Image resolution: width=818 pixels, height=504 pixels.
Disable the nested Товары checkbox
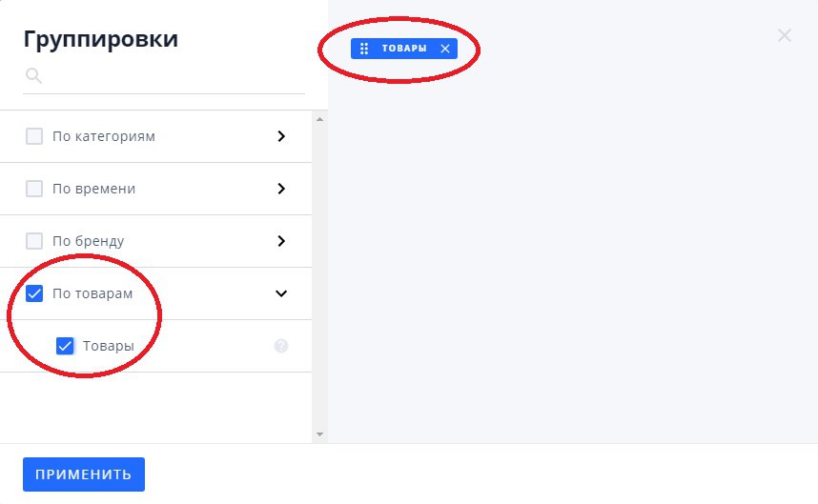[x=65, y=346]
